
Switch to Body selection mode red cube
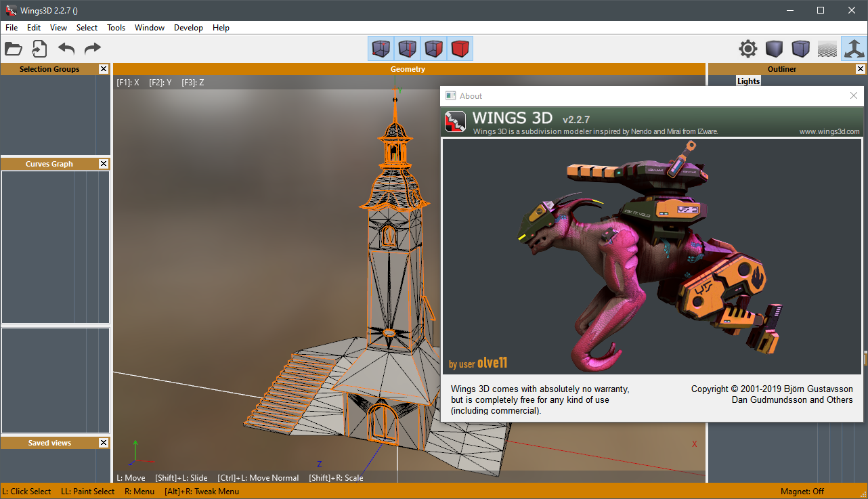pyautogui.click(x=460, y=49)
